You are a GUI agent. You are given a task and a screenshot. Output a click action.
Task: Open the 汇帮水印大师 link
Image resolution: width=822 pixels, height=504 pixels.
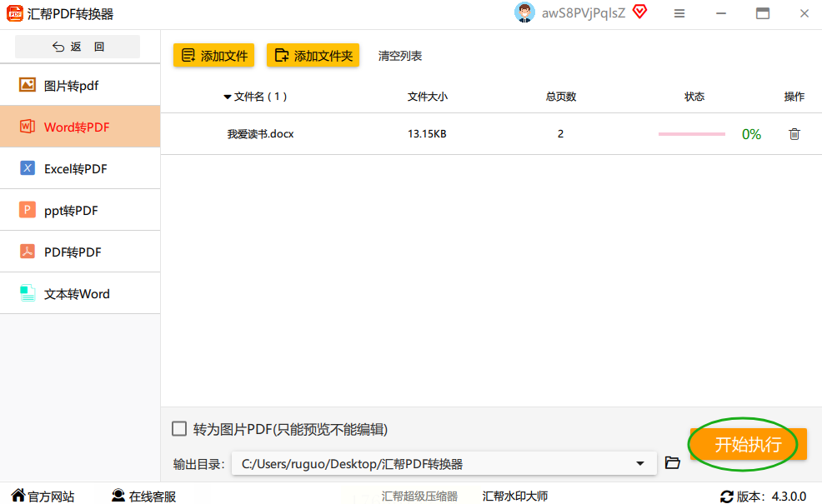click(x=515, y=497)
